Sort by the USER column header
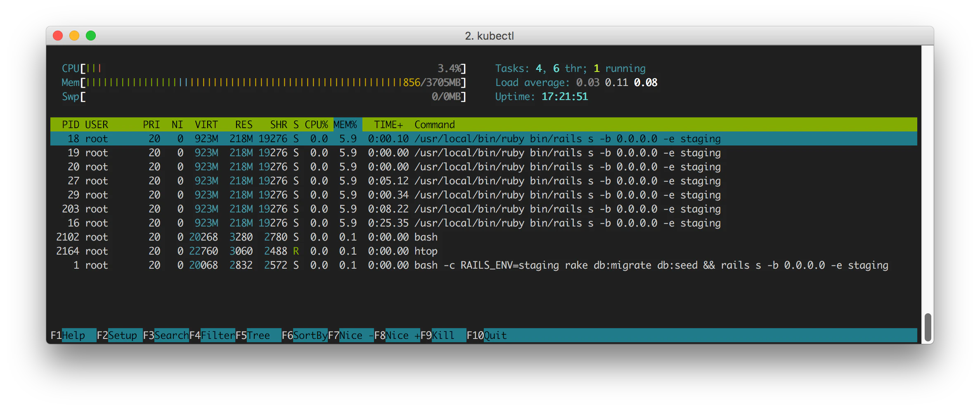Screen dimensions: 980x410 point(97,124)
